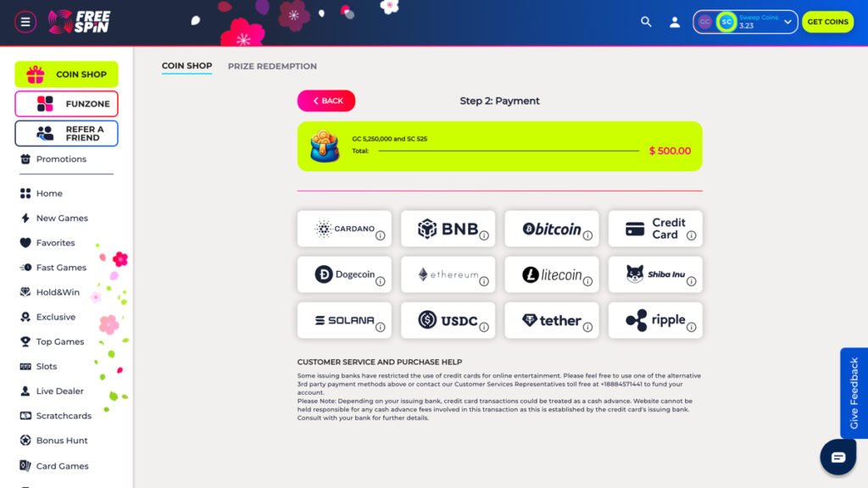
Task: Select the SC sweep coins toggle
Action: 726,22
